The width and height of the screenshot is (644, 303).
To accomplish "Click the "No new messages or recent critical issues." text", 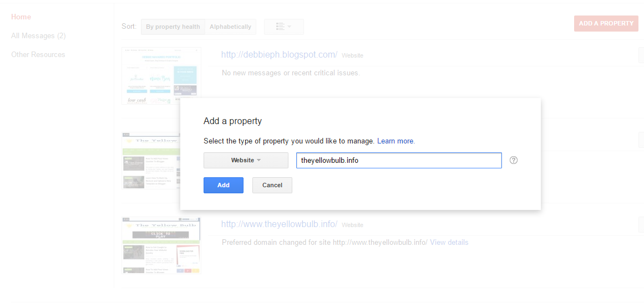I will 291,73.
